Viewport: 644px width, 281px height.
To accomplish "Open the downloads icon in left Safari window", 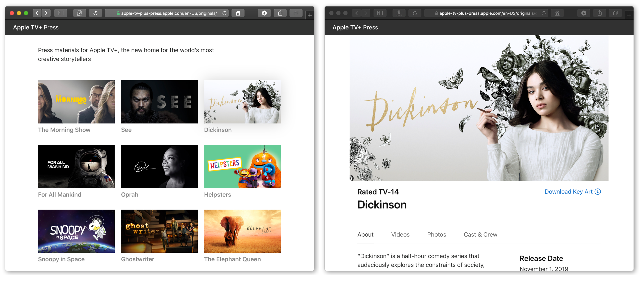I will [264, 13].
